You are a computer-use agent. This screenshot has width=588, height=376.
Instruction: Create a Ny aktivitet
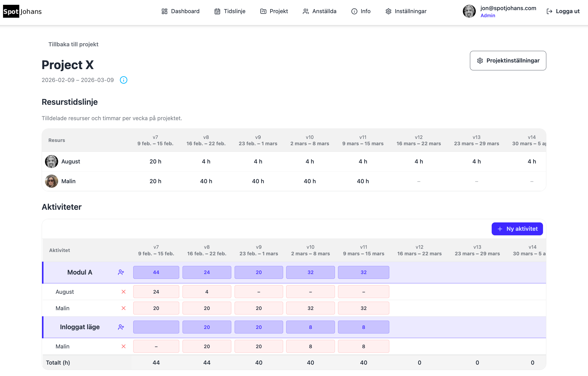(x=517, y=229)
